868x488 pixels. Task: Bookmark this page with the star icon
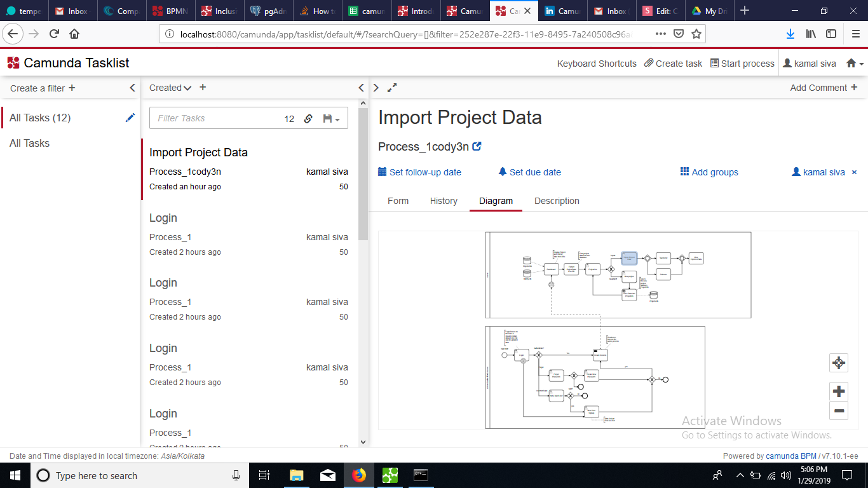696,34
